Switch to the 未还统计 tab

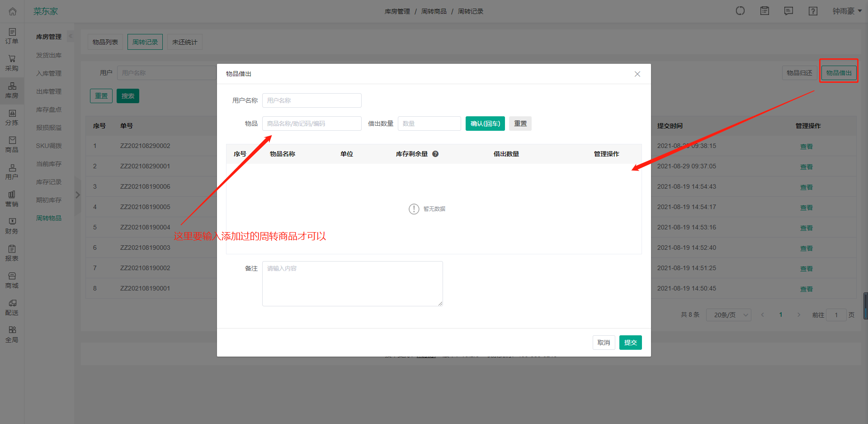pos(184,42)
